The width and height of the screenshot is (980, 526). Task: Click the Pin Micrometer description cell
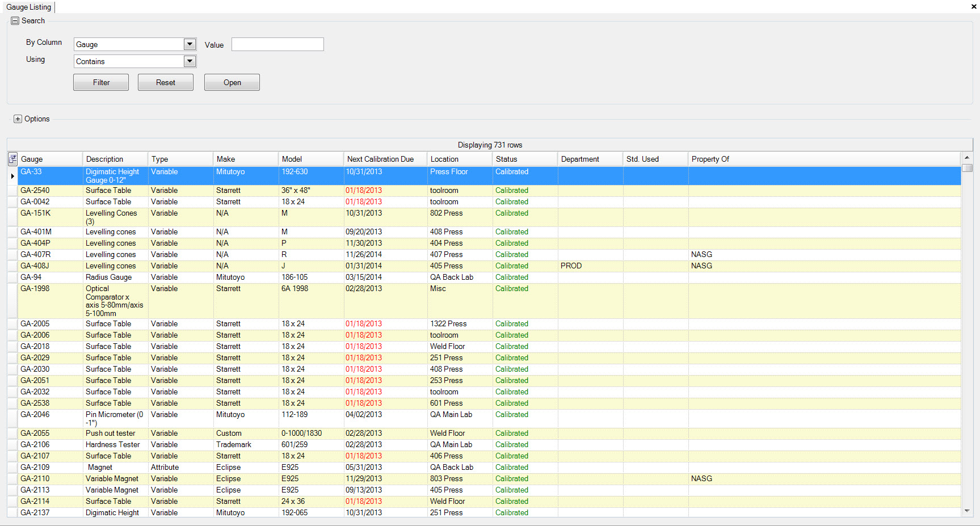click(116, 419)
